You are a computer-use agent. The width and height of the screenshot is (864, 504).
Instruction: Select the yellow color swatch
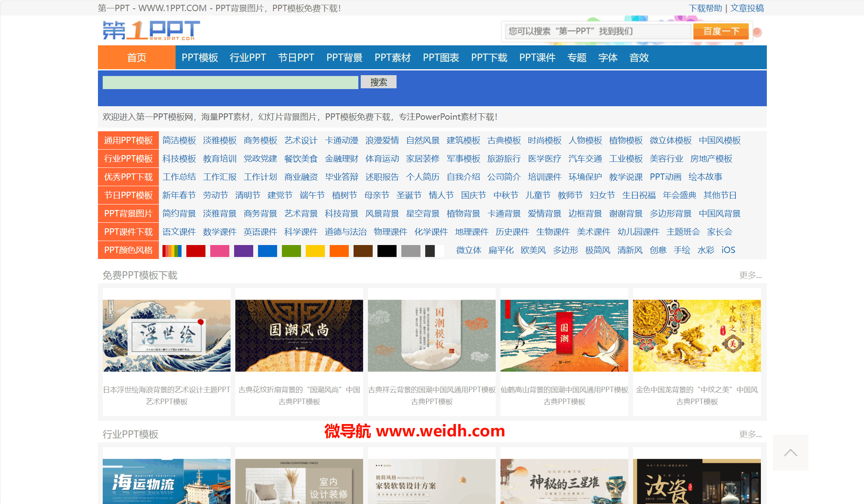click(x=315, y=251)
